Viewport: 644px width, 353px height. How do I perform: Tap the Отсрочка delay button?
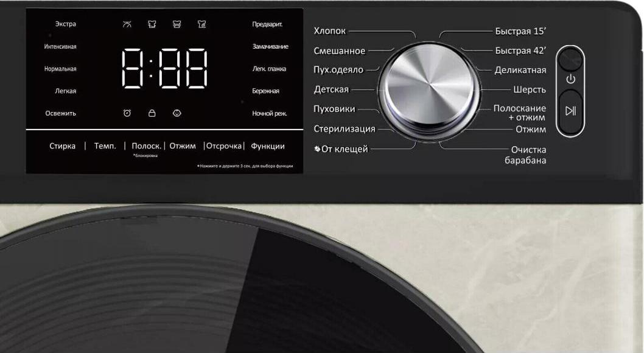tap(224, 146)
